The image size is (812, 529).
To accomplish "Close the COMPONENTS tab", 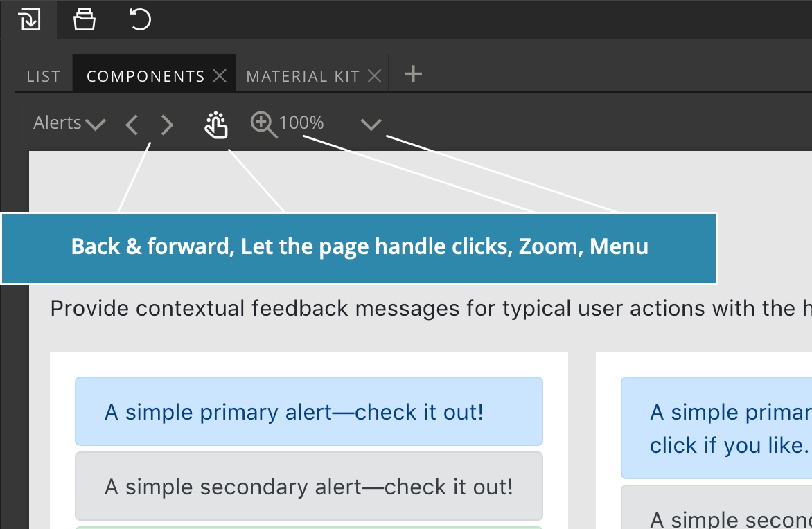I will pyautogui.click(x=220, y=76).
